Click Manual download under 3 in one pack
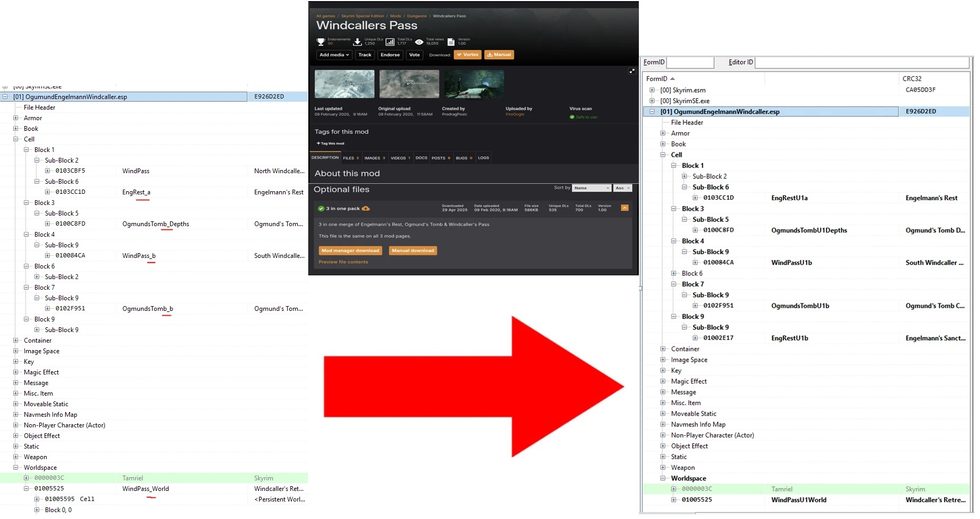This screenshot has height=519, width=980. pos(413,250)
